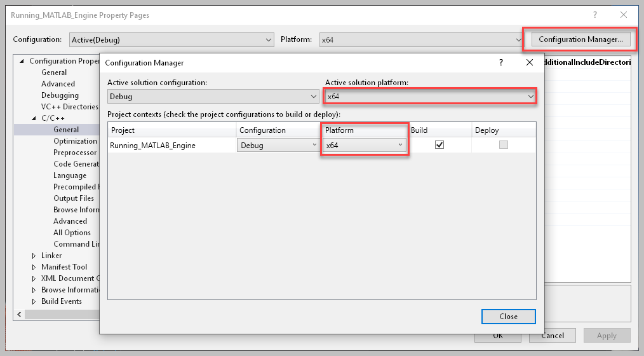This screenshot has width=644, height=356.
Task: Open project Configuration Debug dropdown in table
Action: pyautogui.click(x=278, y=145)
